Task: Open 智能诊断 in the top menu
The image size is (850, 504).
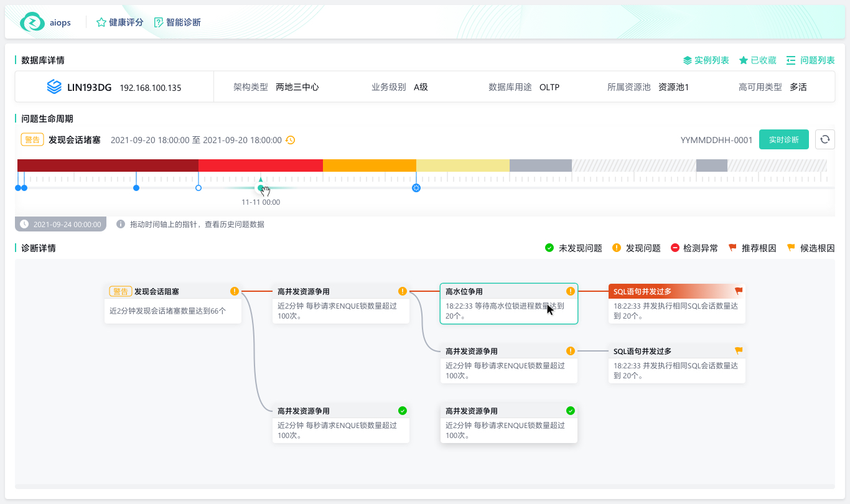Action: pos(184,22)
